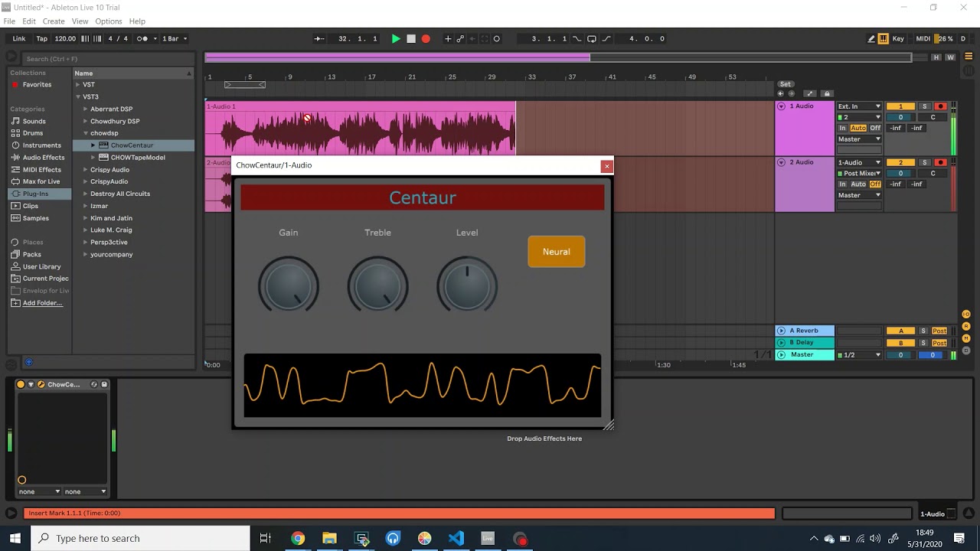Select Clips category
Image resolution: width=980 pixels, height=551 pixels.
click(31, 206)
